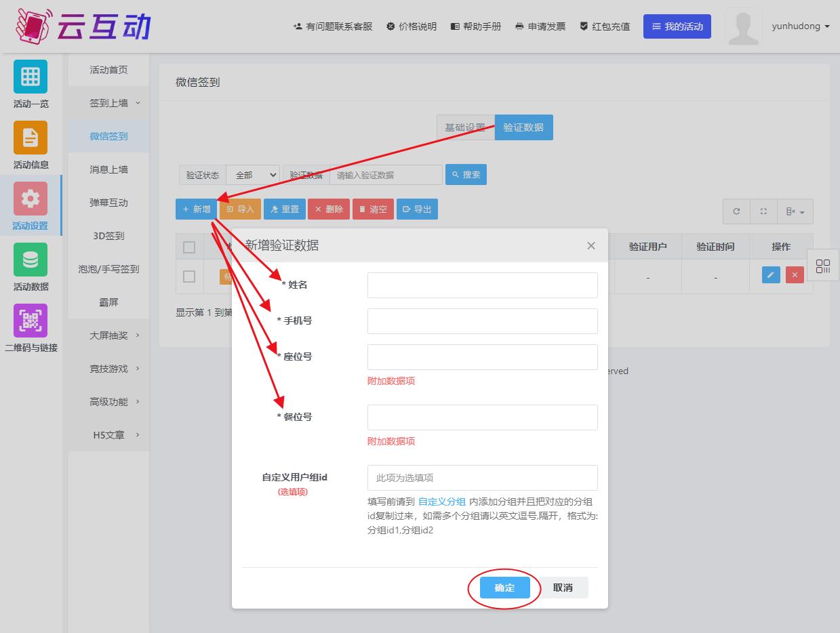The height and width of the screenshot is (633, 840).
Task: Click the 姓名 input field
Action: click(482, 285)
